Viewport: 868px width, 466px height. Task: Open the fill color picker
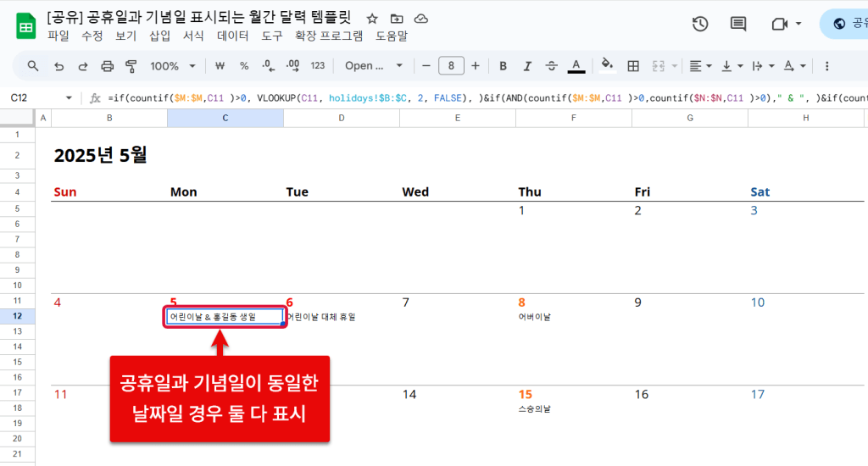click(x=606, y=66)
